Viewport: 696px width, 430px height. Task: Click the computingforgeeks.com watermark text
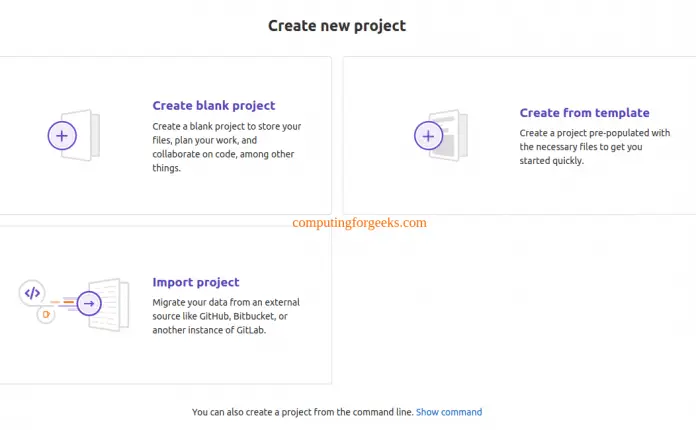[359, 223]
